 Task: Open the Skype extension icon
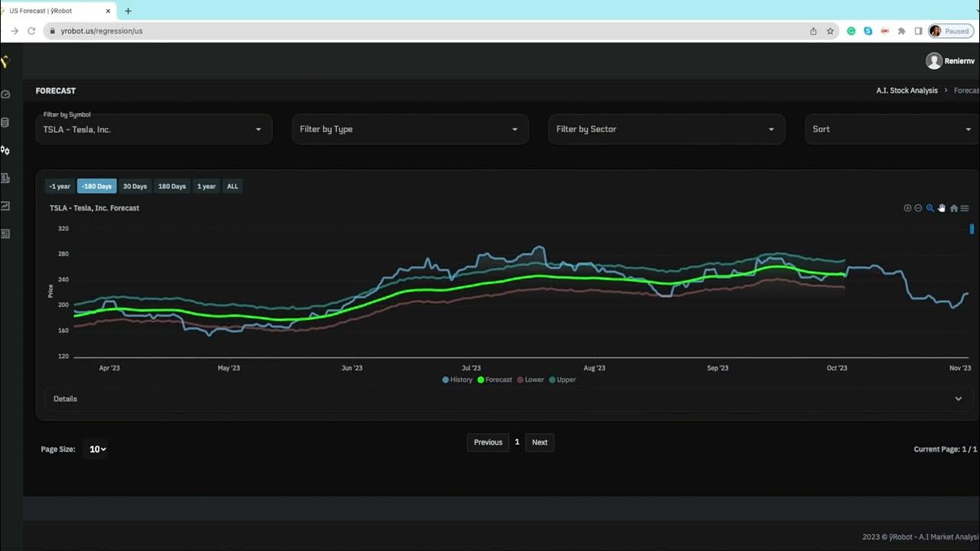pos(868,31)
